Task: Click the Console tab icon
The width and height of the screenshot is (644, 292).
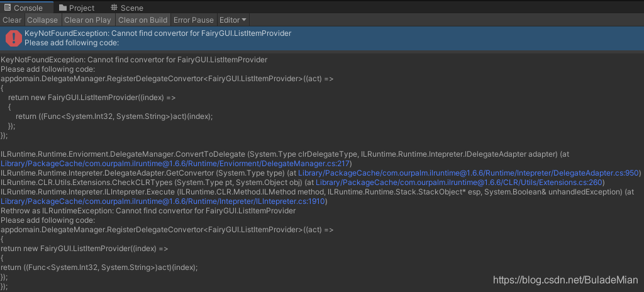Action: [8, 8]
